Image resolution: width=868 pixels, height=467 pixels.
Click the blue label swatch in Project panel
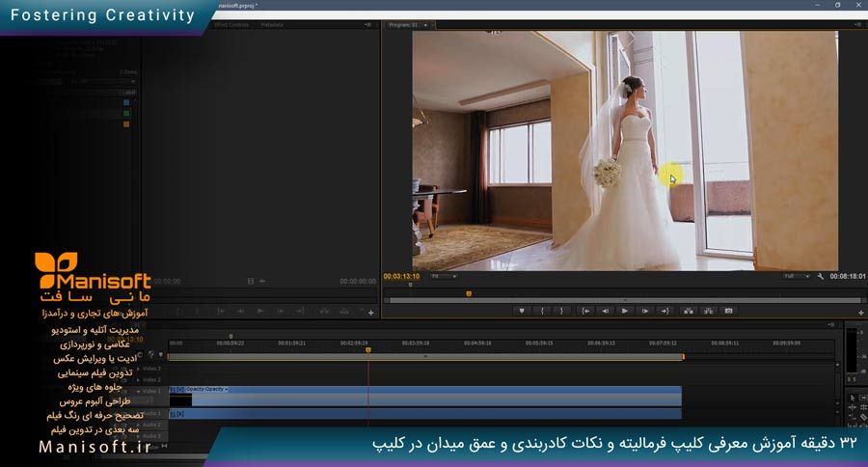(126, 102)
